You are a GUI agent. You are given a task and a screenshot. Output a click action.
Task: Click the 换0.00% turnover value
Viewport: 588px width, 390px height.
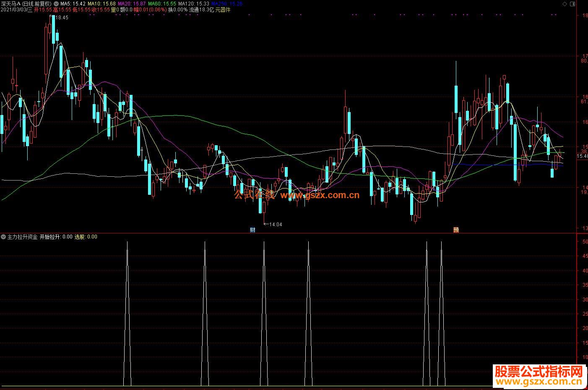(178, 10)
